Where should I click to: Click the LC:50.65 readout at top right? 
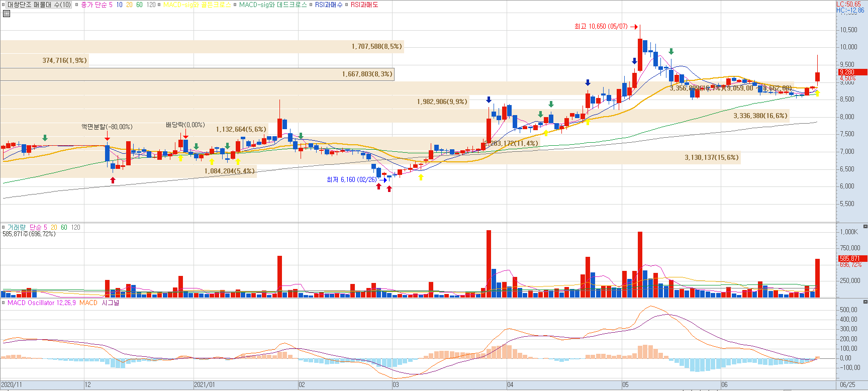pyautogui.click(x=849, y=4)
